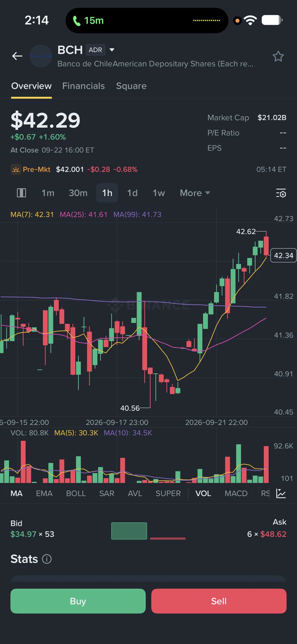The height and width of the screenshot is (644, 297).
Task: Open chart layout split-view icon
Action: (22, 193)
